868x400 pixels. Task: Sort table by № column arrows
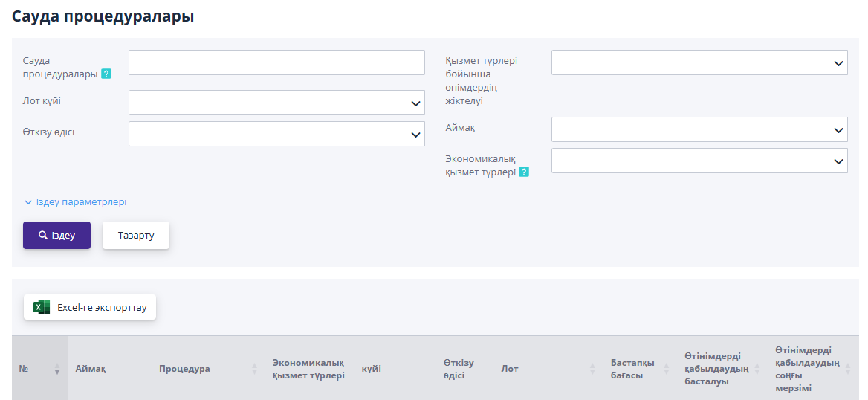coord(57,369)
